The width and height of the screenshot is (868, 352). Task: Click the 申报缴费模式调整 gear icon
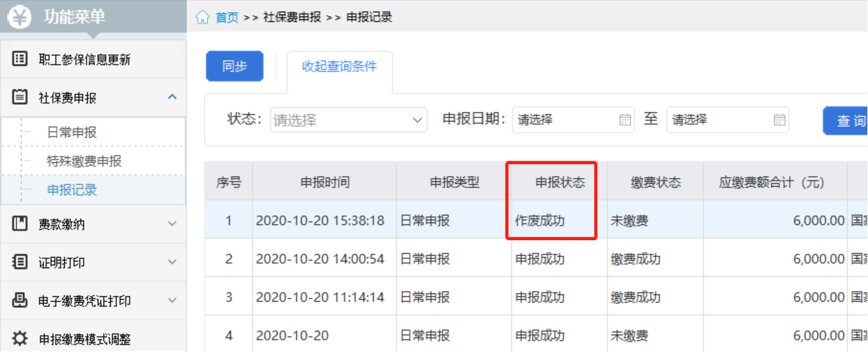(x=20, y=339)
